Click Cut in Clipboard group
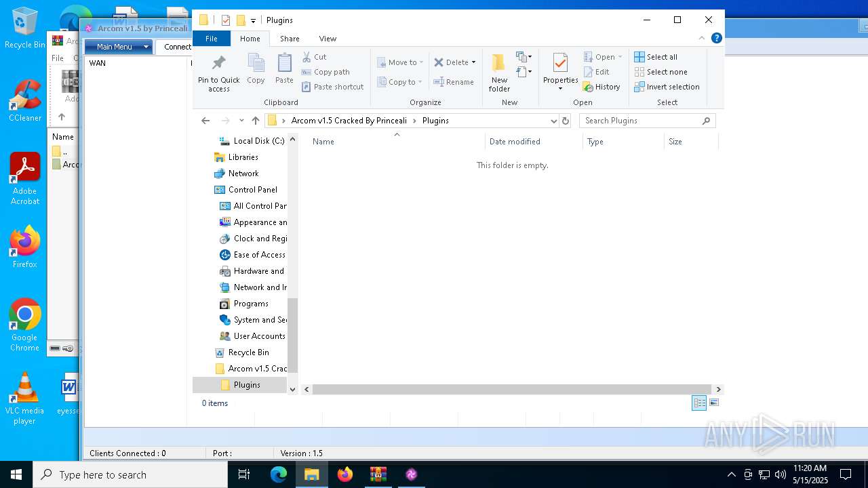Screen dimensions: 868x488 tap(314, 57)
